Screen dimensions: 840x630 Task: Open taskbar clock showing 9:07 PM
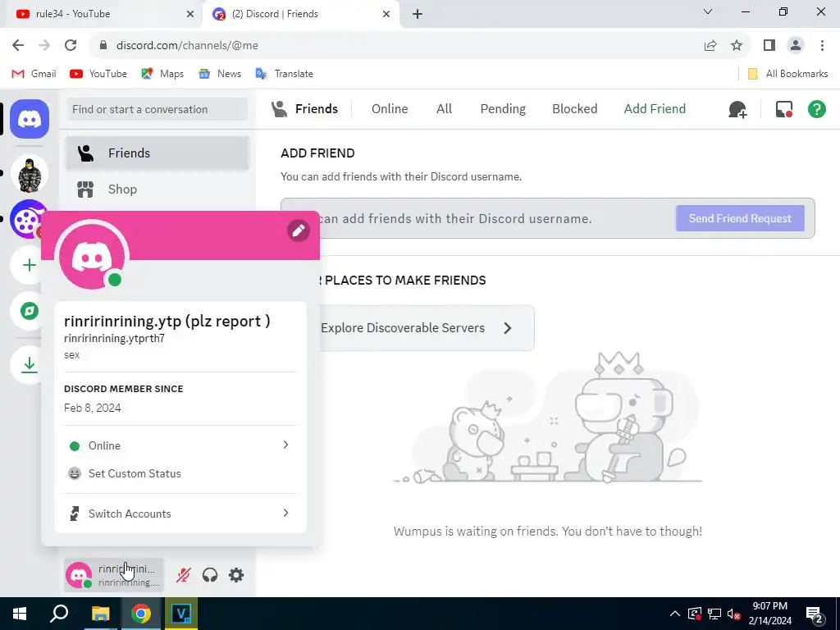[x=769, y=614]
